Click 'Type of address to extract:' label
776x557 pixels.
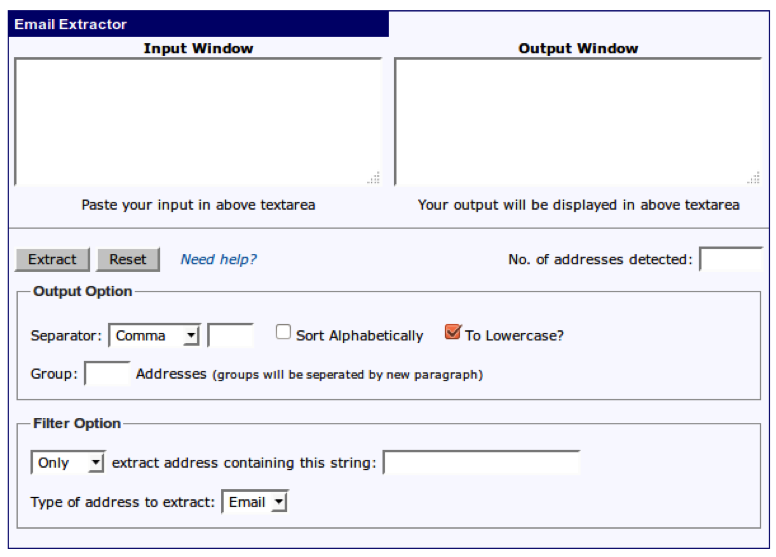pyautogui.click(x=123, y=502)
